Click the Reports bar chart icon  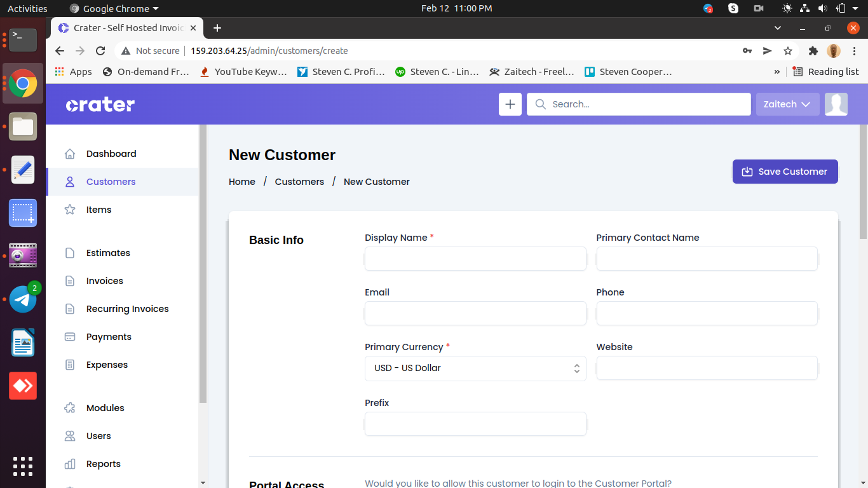click(70, 464)
